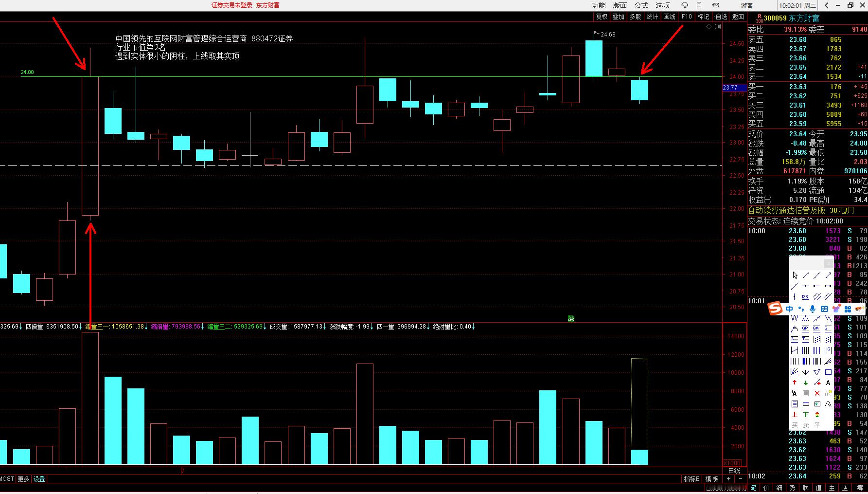The width and height of the screenshot is (868, 494).
Task: Toggle the 画线 drawing toolbar button
Action: pyautogui.click(x=670, y=17)
